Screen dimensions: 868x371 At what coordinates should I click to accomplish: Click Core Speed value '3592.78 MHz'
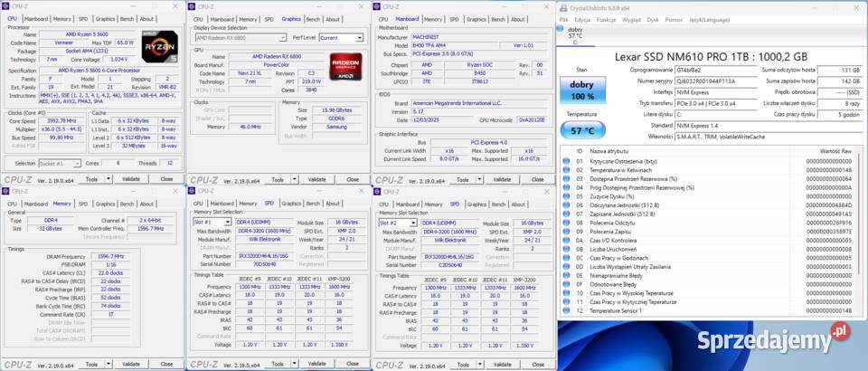coord(61,120)
